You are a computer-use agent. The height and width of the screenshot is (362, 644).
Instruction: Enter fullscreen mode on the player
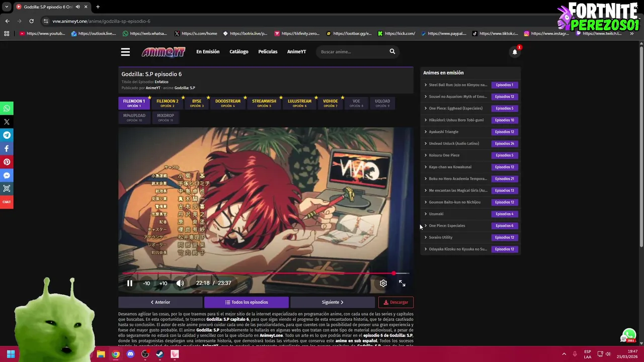[x=402, y=283]
